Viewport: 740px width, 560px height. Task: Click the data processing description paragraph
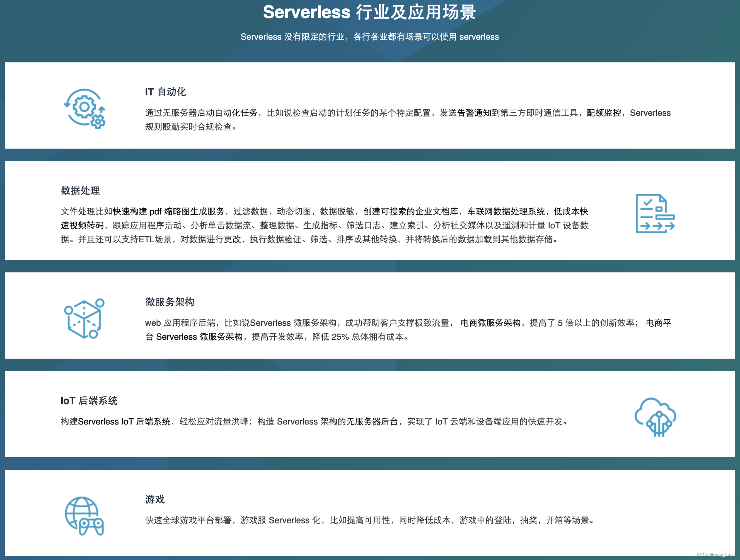tap(325, 225)
